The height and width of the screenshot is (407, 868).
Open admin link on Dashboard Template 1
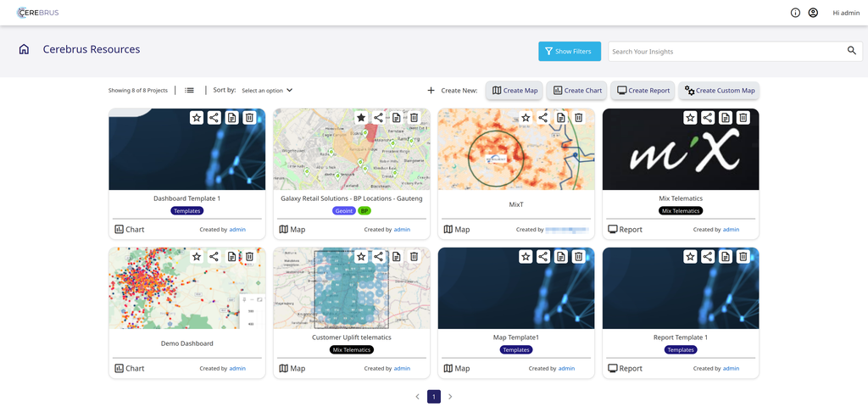point(237,229)
